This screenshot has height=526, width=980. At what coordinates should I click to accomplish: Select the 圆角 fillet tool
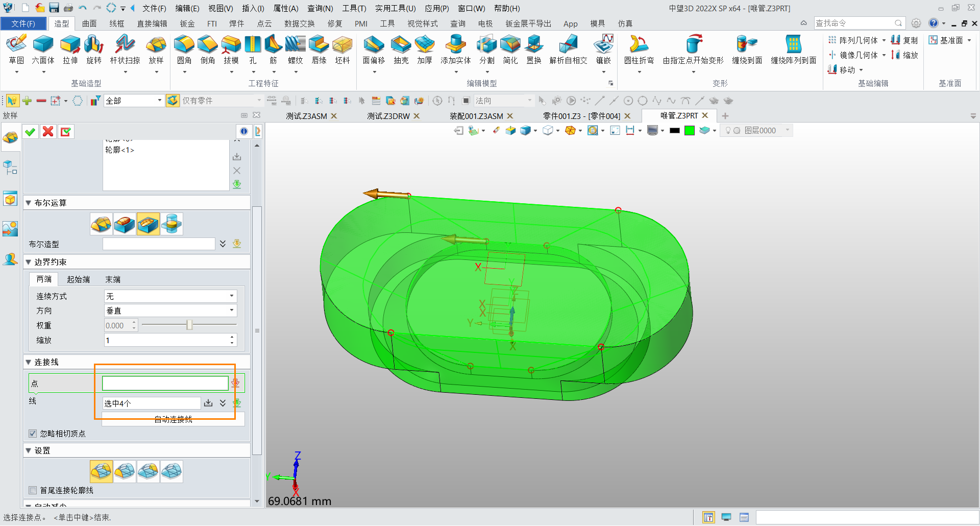pos(184,50)
